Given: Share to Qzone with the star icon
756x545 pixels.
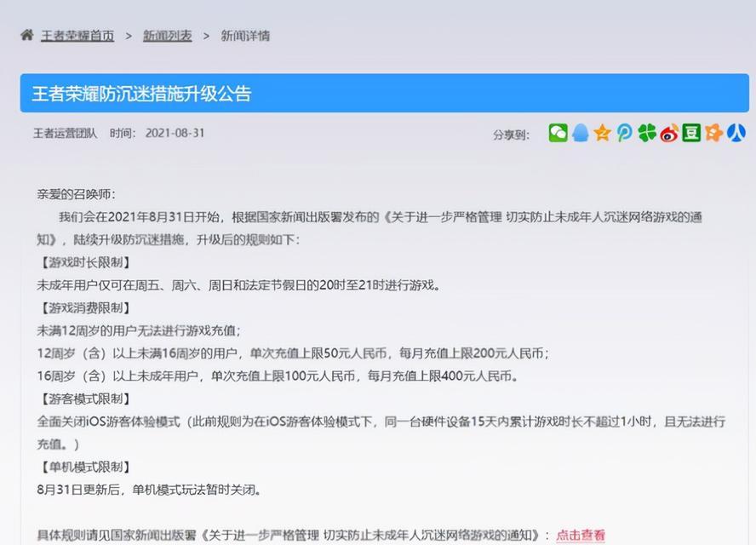Looking at the screenshot, I should [602, 133].
